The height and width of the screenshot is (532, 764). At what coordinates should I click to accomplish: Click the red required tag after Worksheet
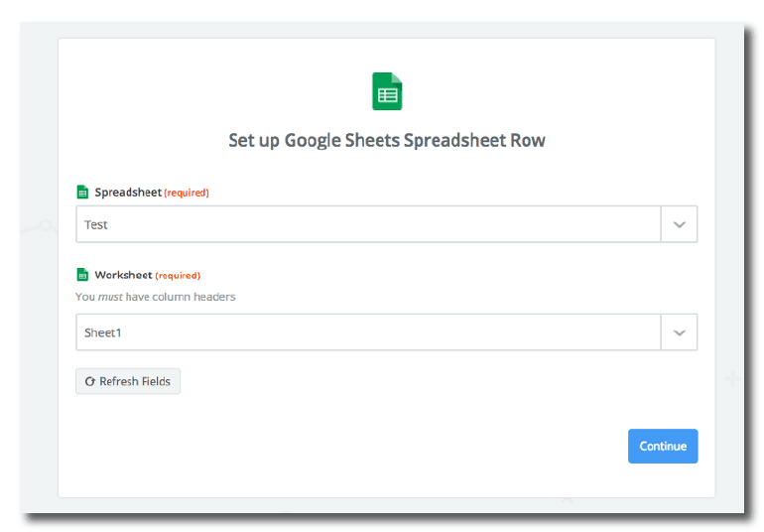[177, 275]
